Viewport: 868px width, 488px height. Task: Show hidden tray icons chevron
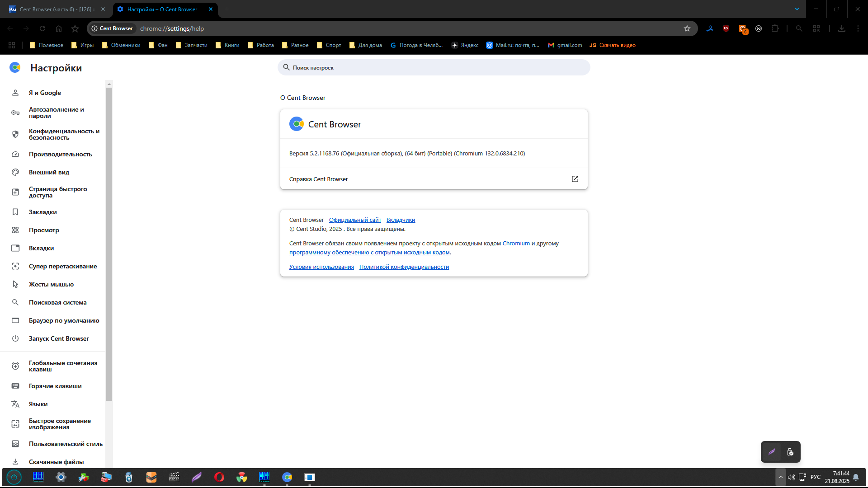tap(780, 477)
